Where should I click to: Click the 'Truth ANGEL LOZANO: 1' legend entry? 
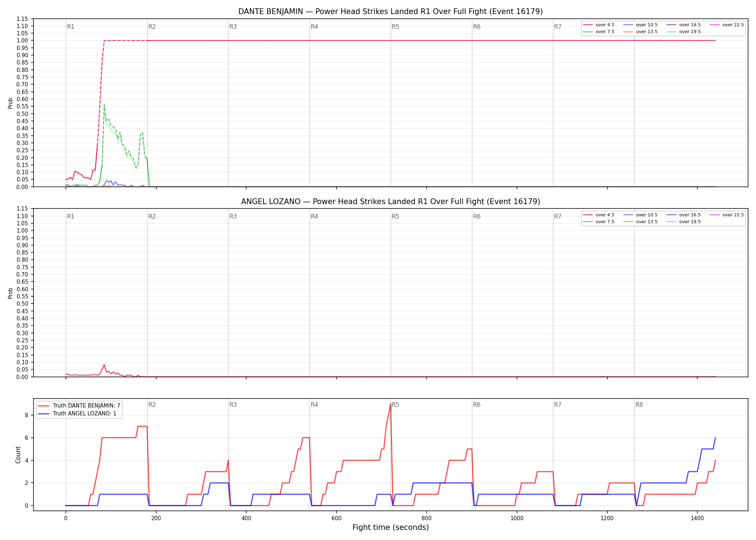coord(77,413)
